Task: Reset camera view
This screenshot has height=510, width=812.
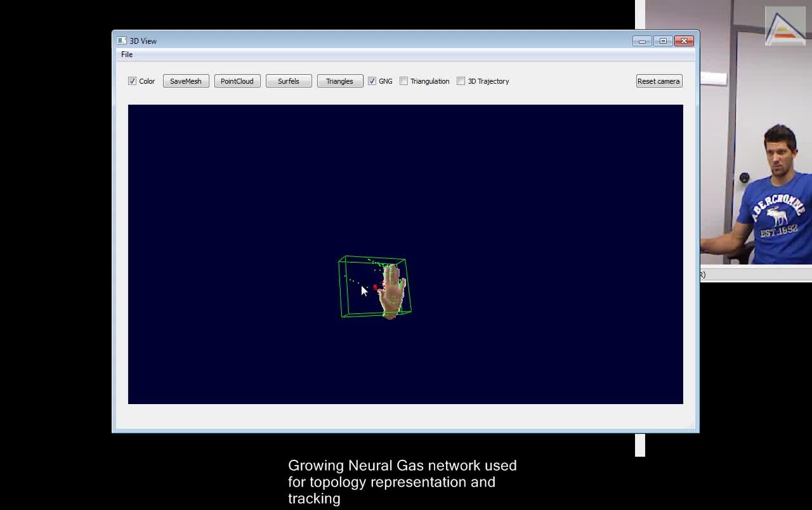Action: click(658, 81)
